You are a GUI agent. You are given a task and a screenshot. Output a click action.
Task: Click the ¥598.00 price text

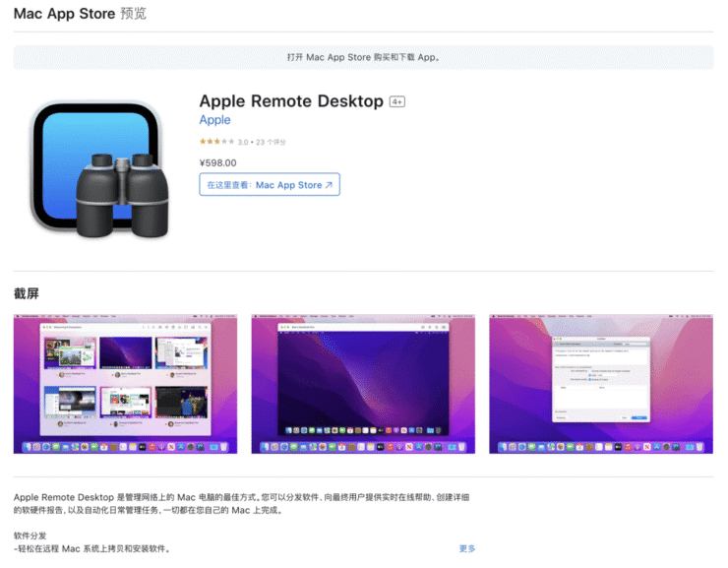click(x=217, y=162)
